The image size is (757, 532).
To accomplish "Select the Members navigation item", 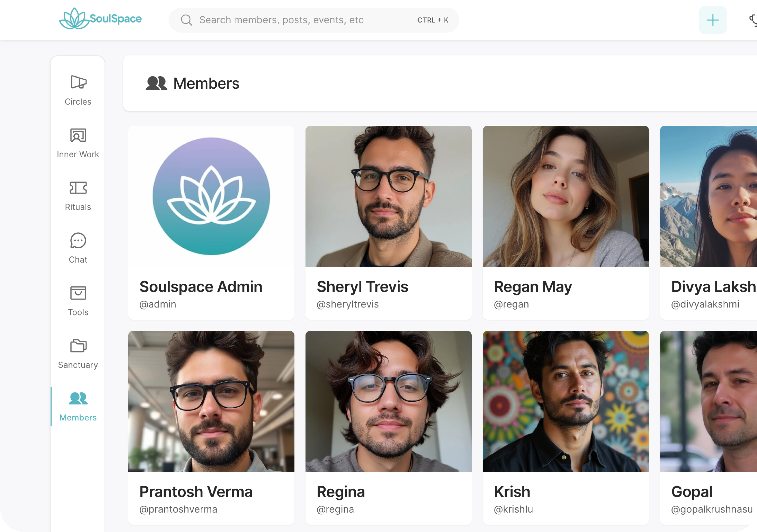I will click(x=78, y=417).
